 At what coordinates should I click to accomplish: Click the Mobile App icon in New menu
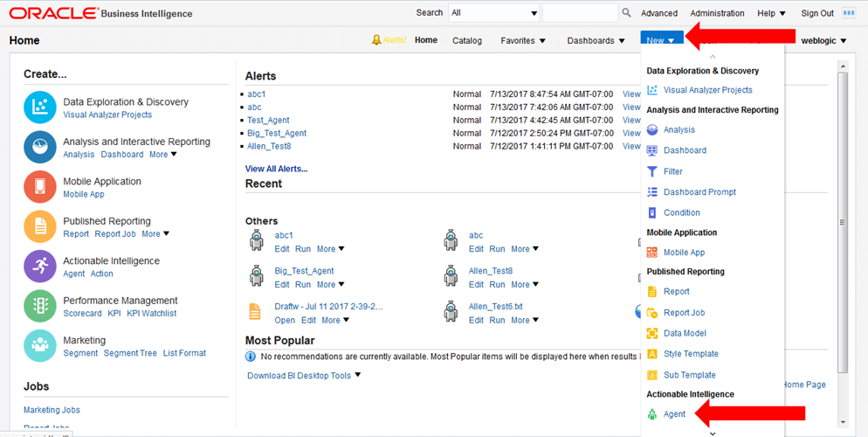[652, 252]
